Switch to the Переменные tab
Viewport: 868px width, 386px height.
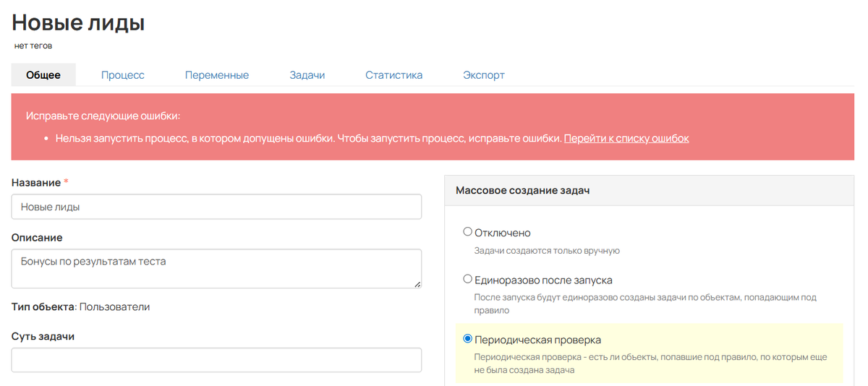pyautogui.click(x=217, y=75)
